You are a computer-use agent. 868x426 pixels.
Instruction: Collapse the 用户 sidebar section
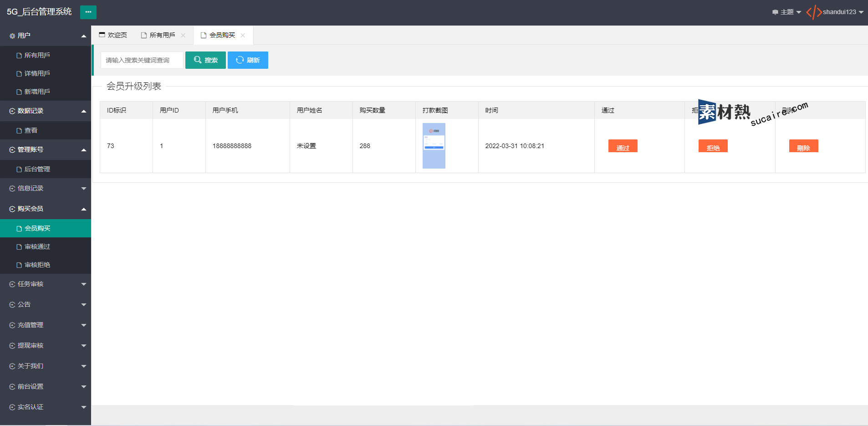coord(46,36)
